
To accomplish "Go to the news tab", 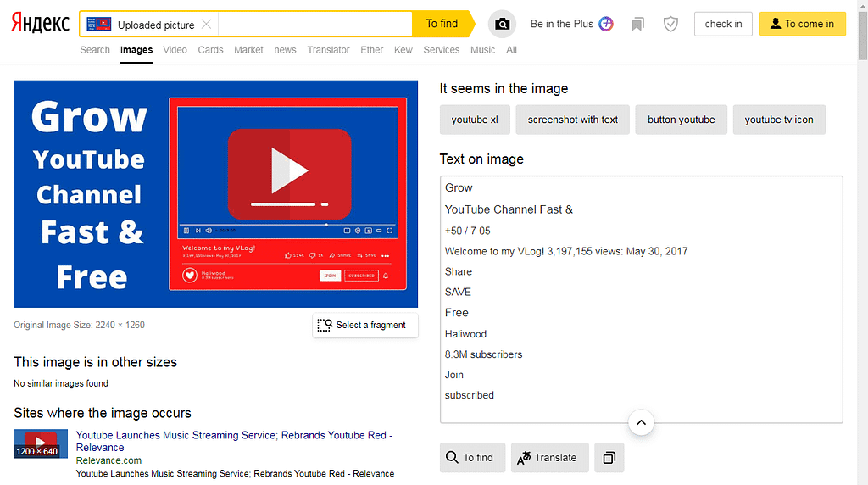I will (x=285, y=50).
